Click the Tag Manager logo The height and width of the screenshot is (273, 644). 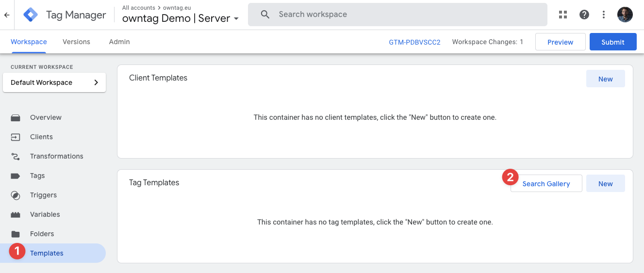pyautogui.click(x=31, y=15)
